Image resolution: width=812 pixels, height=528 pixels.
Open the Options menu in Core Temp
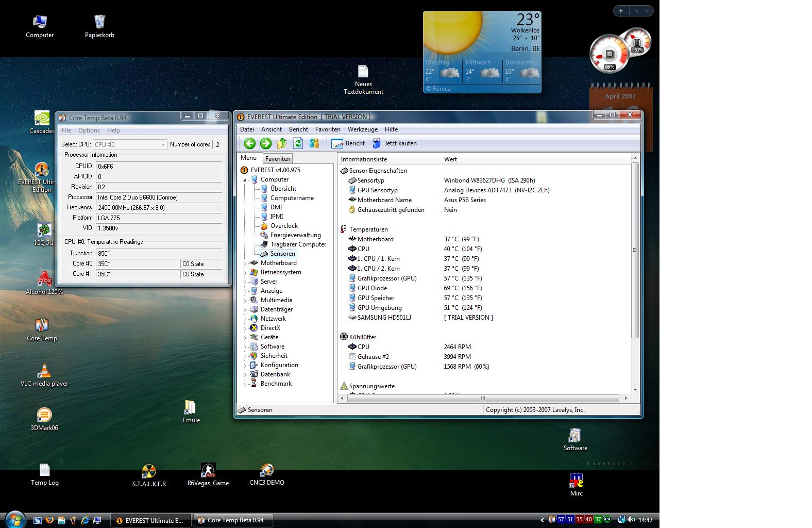(89, 130)
